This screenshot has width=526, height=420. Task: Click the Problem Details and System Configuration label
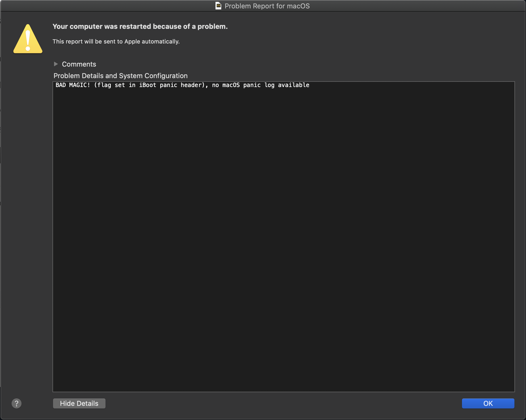coord(120,76)
